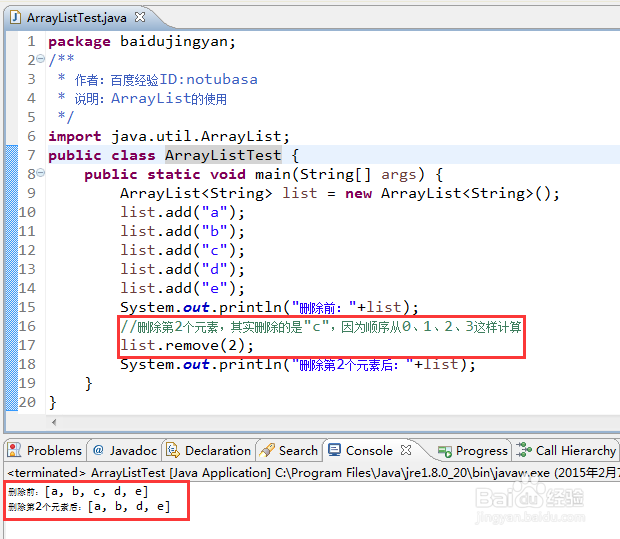Click the Javadoc @ icon

coord(98,450)
